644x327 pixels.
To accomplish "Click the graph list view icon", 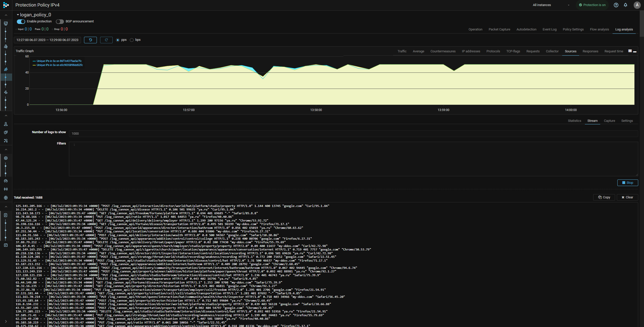I will point(630,51).
